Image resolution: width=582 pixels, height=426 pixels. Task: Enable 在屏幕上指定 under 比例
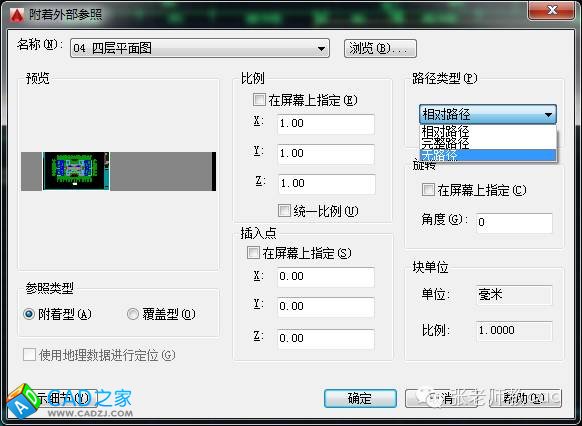click(x=259, y=99)
